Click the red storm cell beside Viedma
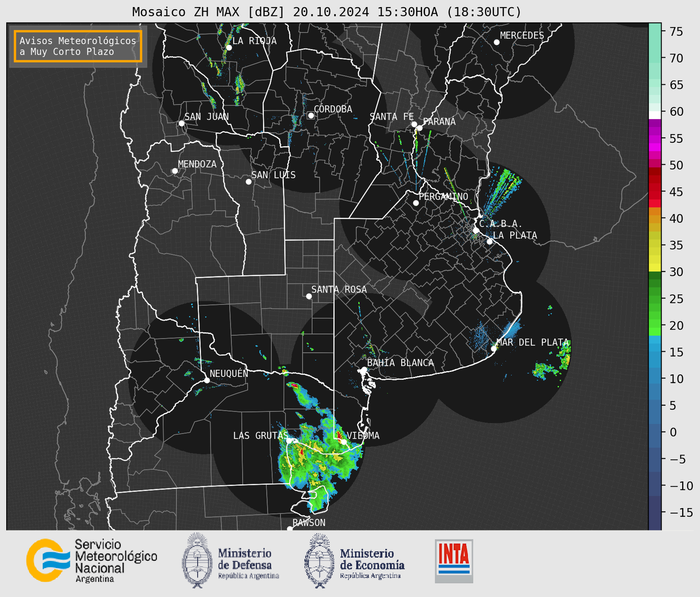This screenshot has width=700, height=597. pyautogui.click(x=339, y=436)
